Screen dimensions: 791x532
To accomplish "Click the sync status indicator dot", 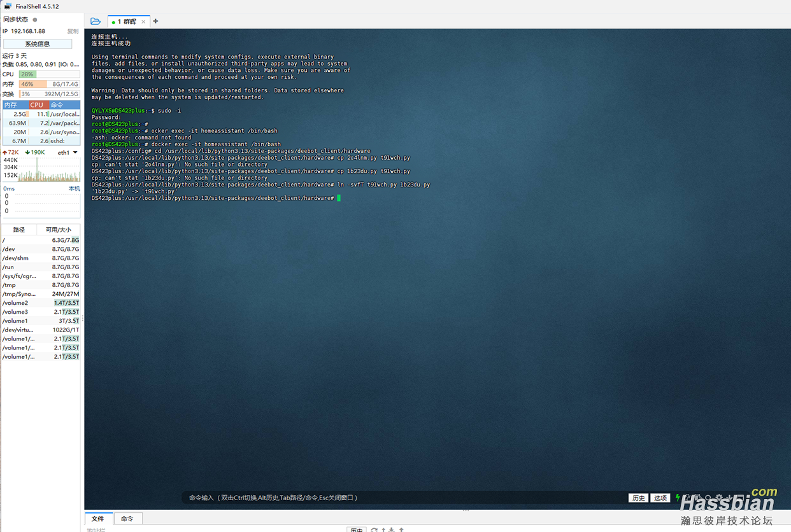I will tap(35, 20).
